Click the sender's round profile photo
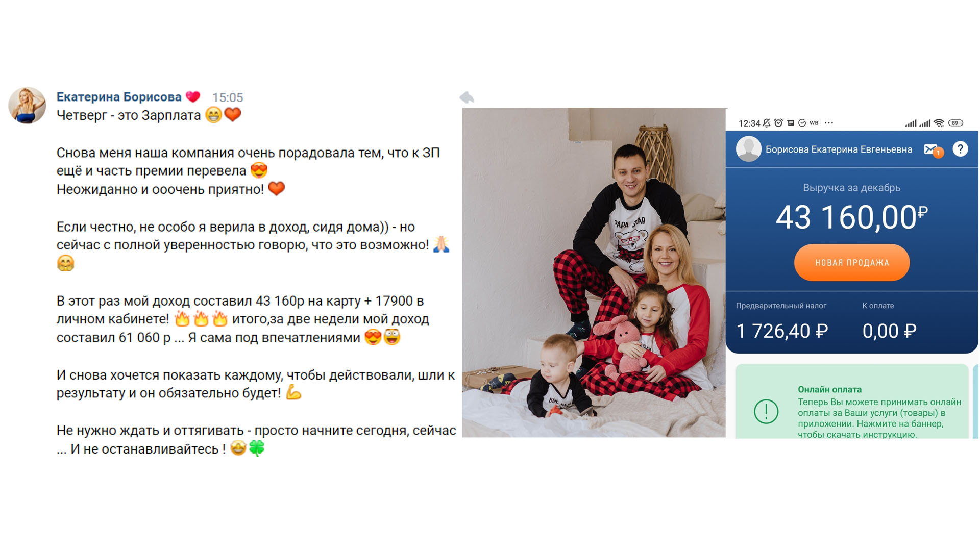This screenshot has height=551, width=980. point(27,105)
